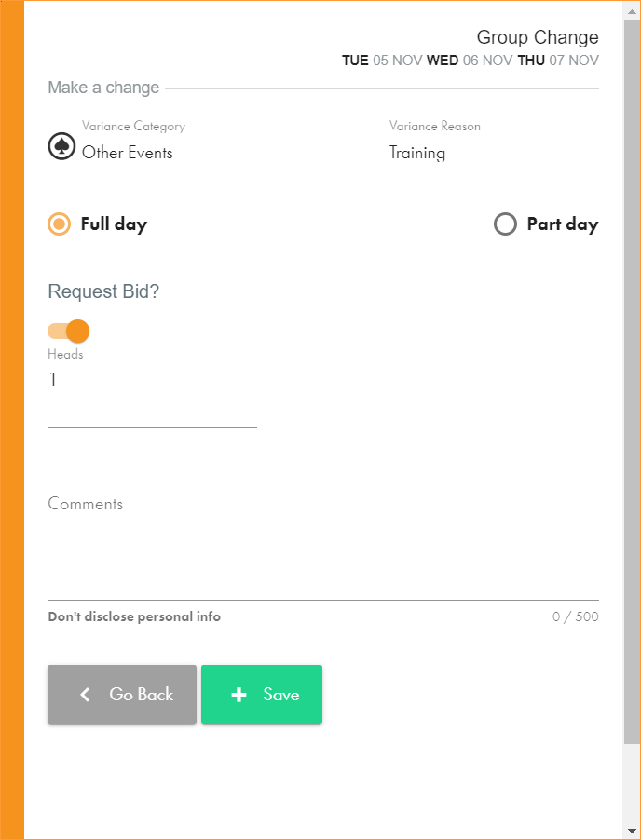
Task: Click the plus icon on Save button
Action: (x=239, y=695)
